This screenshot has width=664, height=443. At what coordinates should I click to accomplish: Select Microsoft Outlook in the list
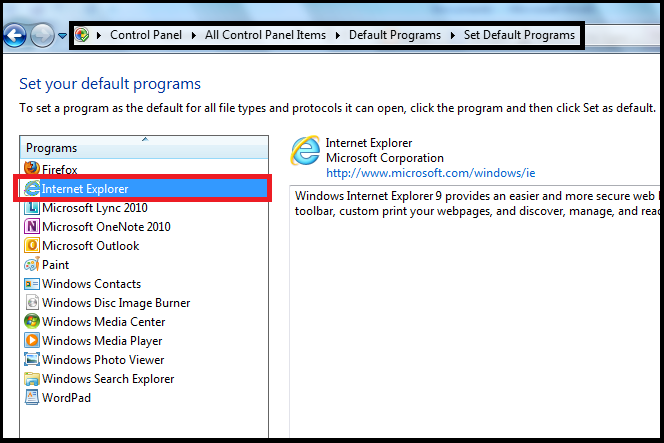click(x=91, y=246)
